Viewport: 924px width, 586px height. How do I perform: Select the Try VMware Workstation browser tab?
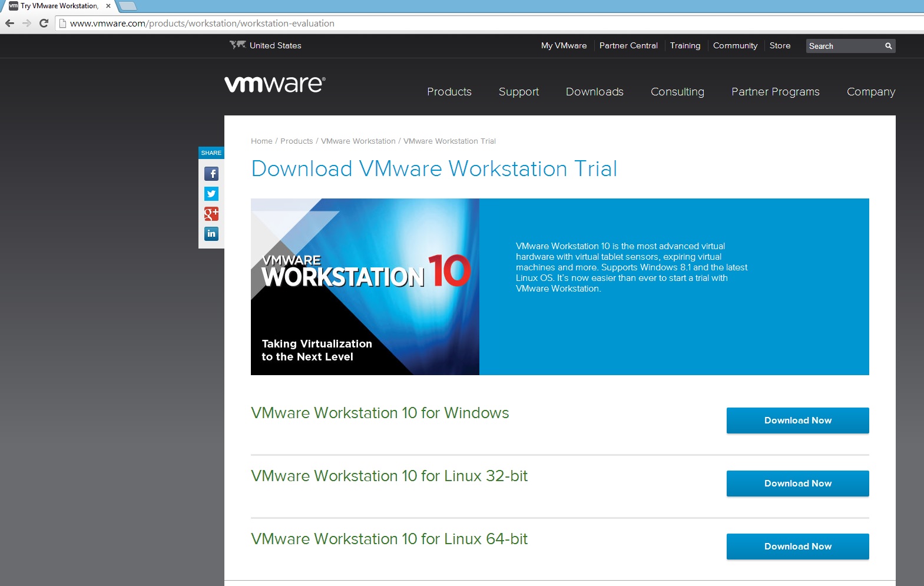click(59, 6)
